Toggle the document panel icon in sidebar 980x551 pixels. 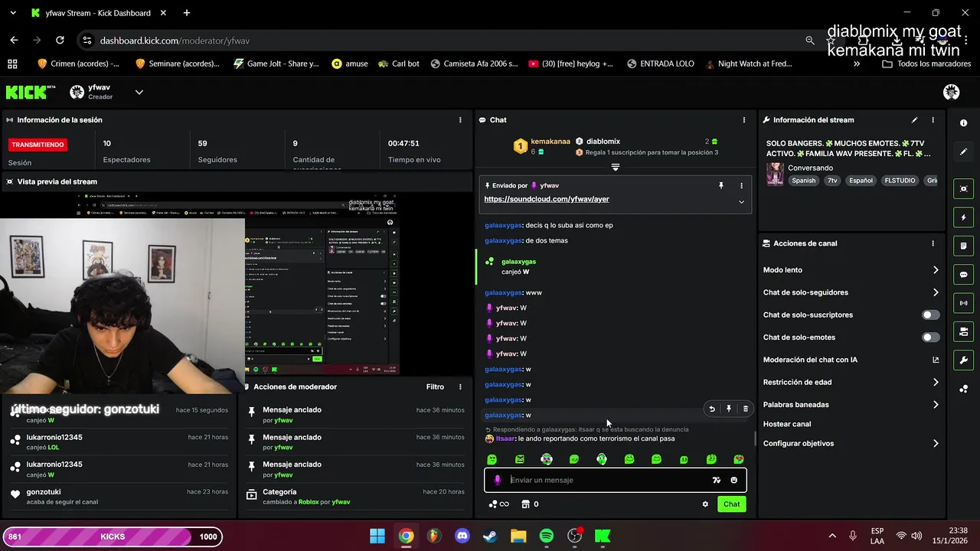click(x=963, y=246)
